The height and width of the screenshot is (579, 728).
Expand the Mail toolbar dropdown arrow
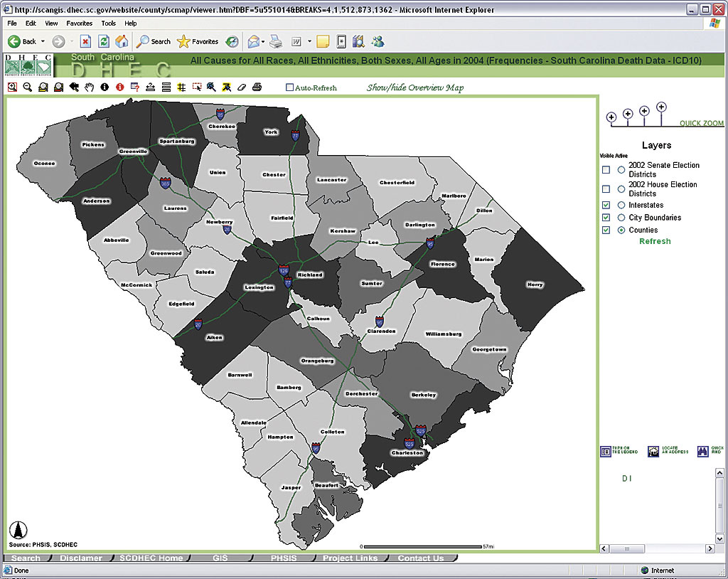point(262,42)
